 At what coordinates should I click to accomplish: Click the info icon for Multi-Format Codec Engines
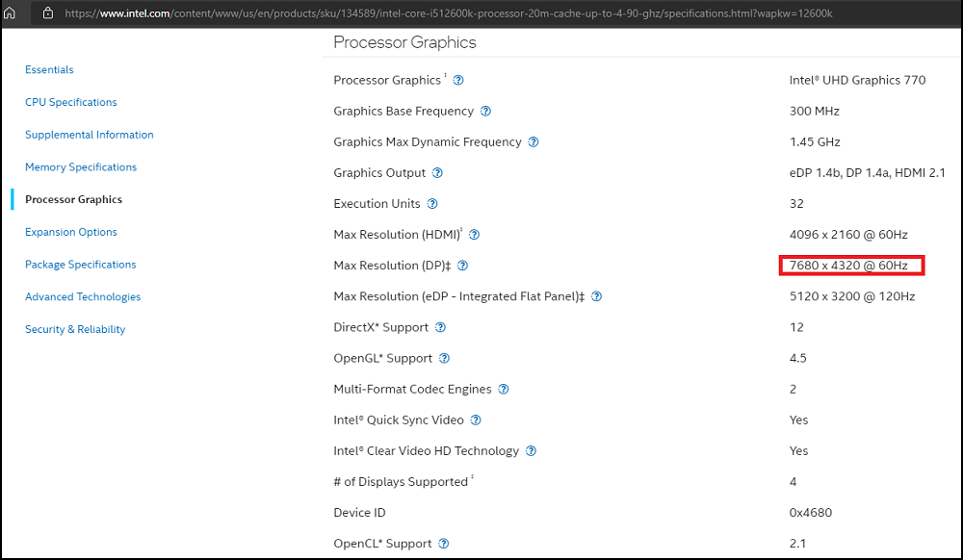tap(503, 389)
